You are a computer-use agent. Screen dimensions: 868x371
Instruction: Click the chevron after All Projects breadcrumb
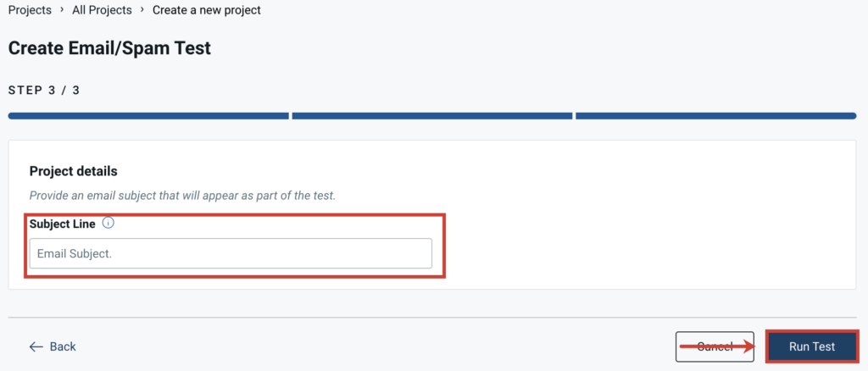click(142, 10)
